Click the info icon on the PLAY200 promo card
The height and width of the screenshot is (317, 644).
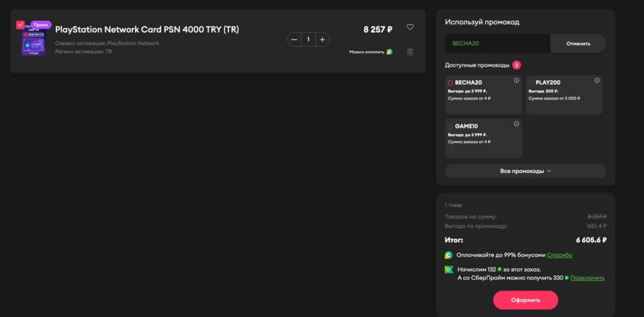coord(597,81)
